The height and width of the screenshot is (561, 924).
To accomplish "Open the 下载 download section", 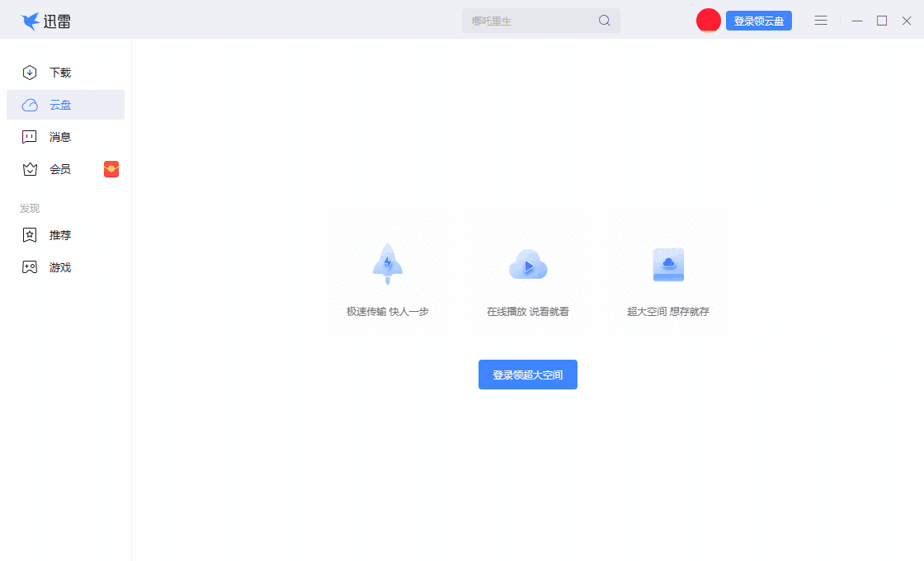I will coord(65,73).
